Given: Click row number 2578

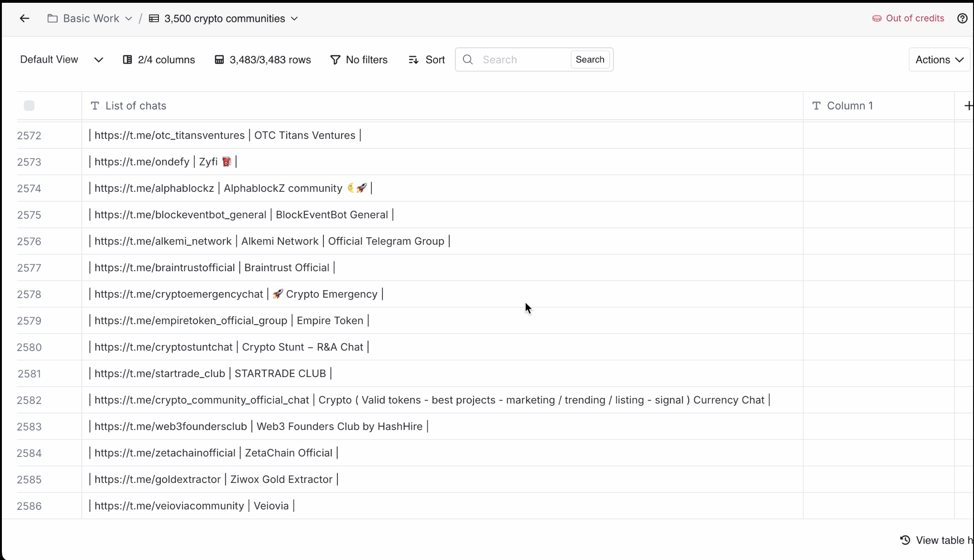Looking at the screenshot, I should 29,294.
